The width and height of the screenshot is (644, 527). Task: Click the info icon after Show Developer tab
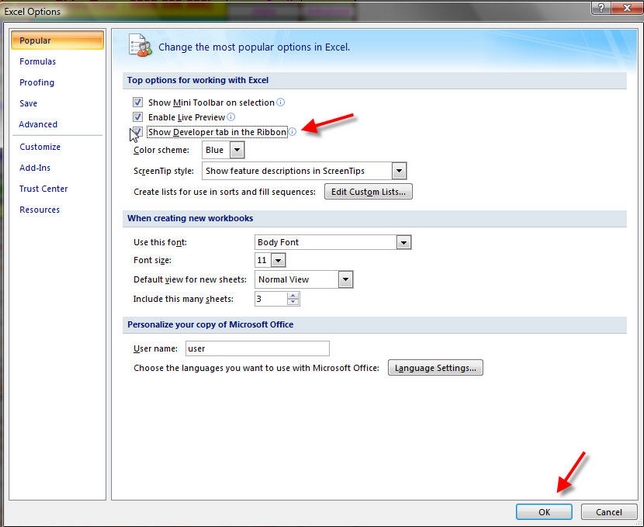pos(293,132)
